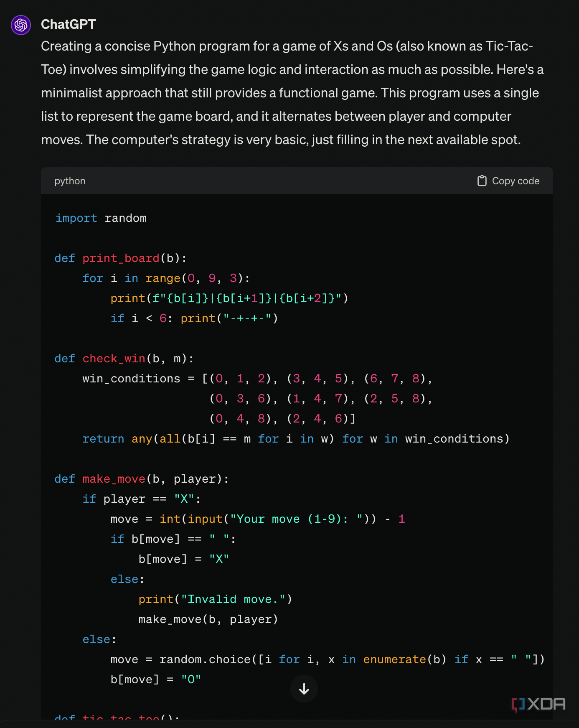Click the clipboard icon beside Copy code

click(482, 181)
